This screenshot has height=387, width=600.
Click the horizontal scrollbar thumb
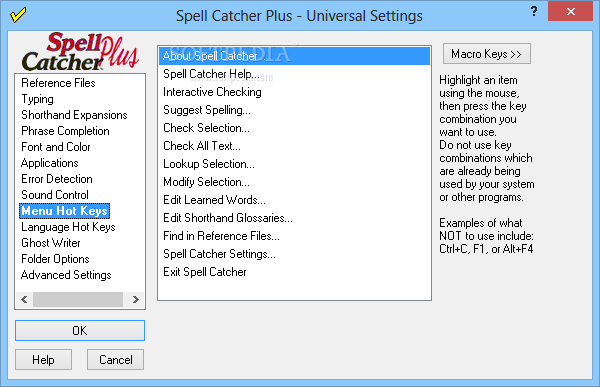tap(78, 299)
